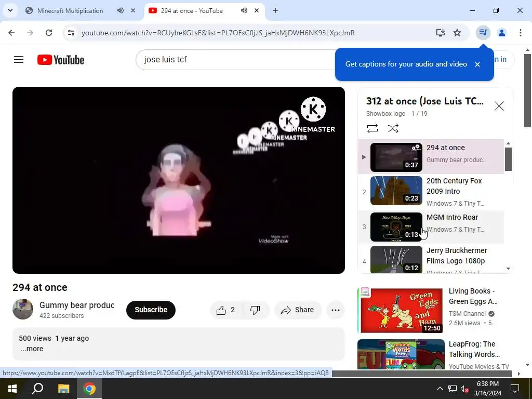
Task: Bookmark this page with the star
Action: pos(457,33)
